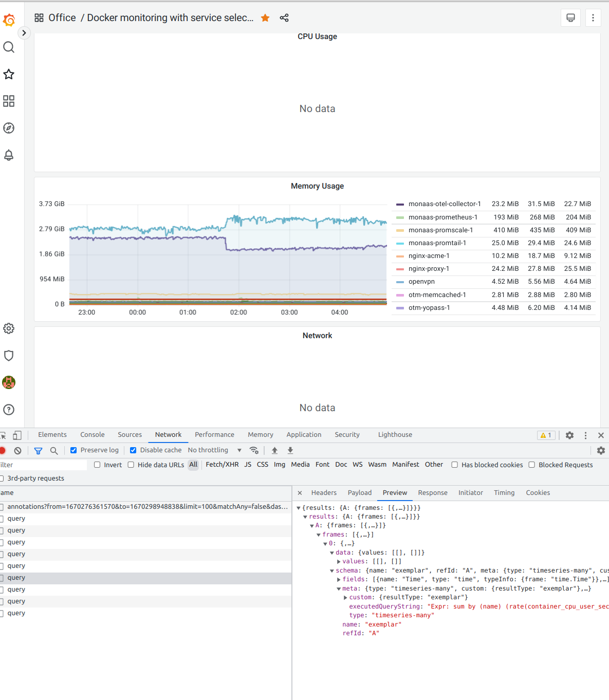This screenshot has width=609, height=700.
Task: Open dashboard settings via the gear icon
Action: 8,328
